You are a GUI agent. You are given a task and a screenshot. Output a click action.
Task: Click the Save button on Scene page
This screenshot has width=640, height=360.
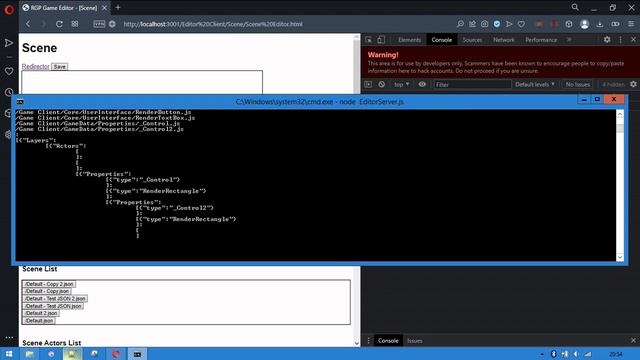(60, 67)
